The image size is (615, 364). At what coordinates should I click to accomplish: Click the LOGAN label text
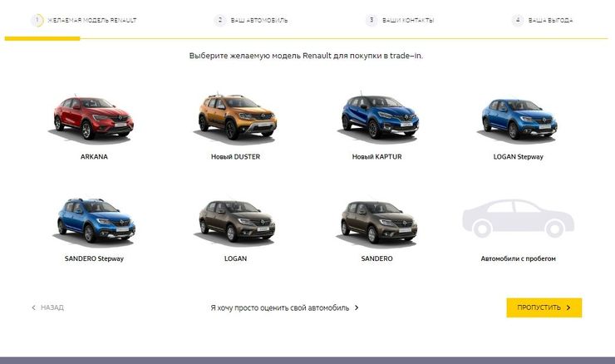(235, 258)
